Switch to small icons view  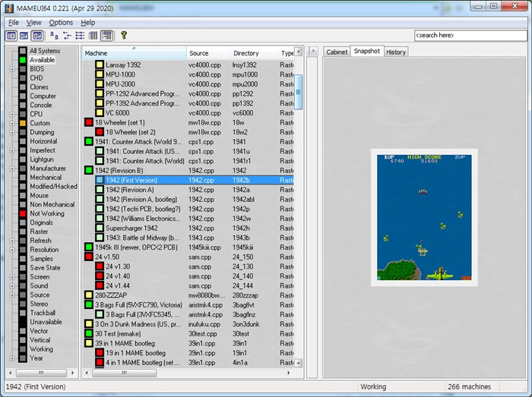click(x=67, y=36)
